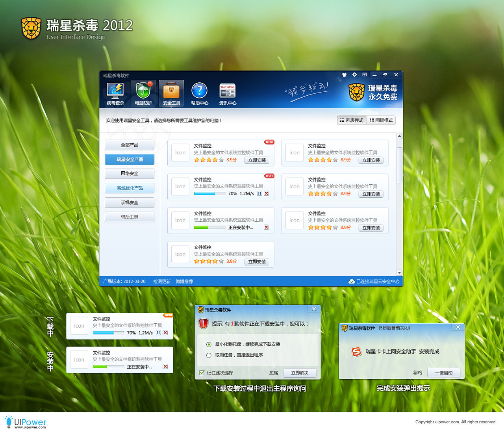Click the cloud icon beside 已连接瑞星云安全中心
504x432 pixels.
pos(352,281)
